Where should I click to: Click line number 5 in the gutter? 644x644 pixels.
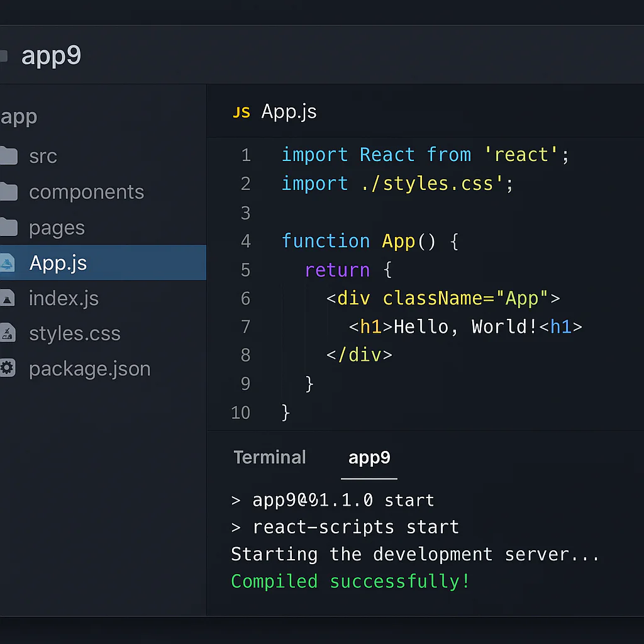[246, 270]
